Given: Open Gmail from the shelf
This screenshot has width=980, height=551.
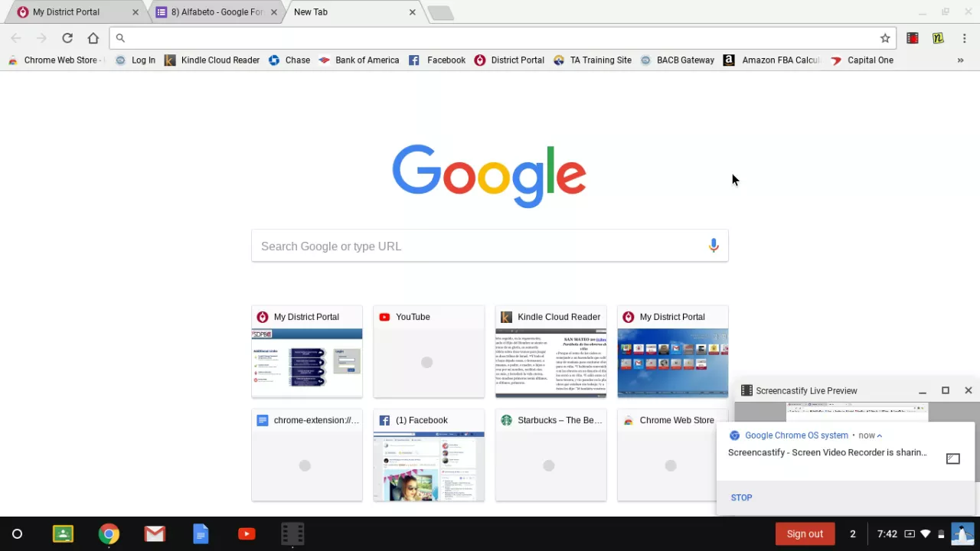Looking at the screenshot, I should [x=155, y=534].
